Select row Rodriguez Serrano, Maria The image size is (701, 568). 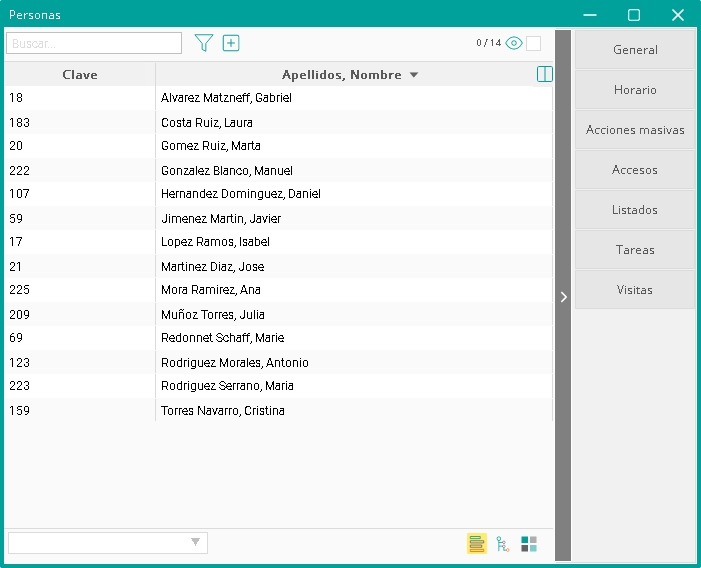click(x=279, y=386)
